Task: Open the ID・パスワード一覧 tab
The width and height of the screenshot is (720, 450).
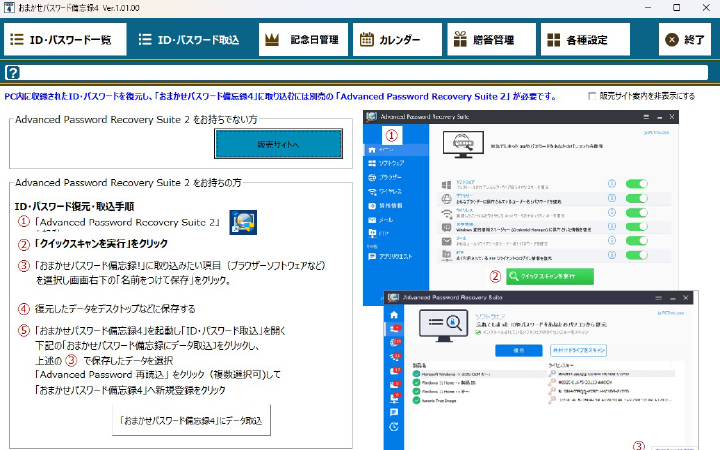Action: tap(65, 39)
